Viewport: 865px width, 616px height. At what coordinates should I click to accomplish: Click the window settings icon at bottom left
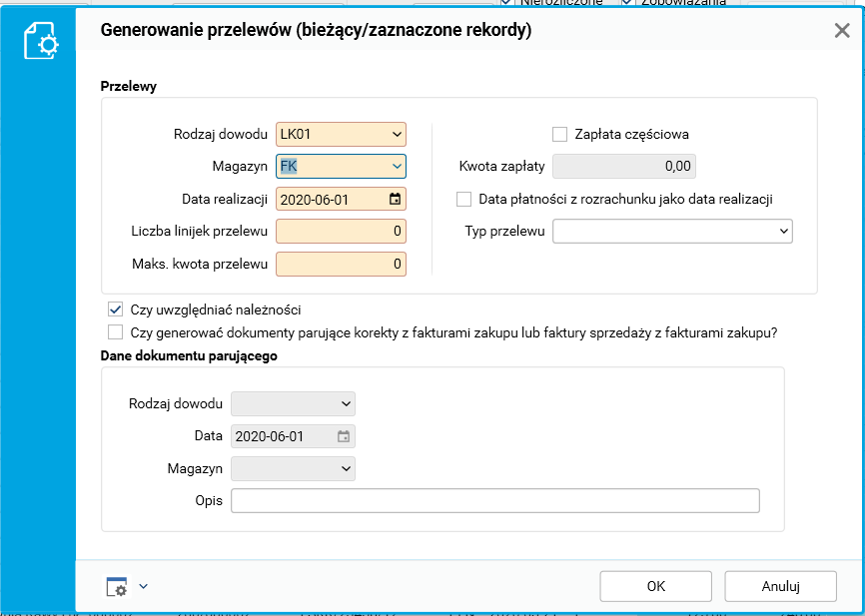(x=117, y=586)
